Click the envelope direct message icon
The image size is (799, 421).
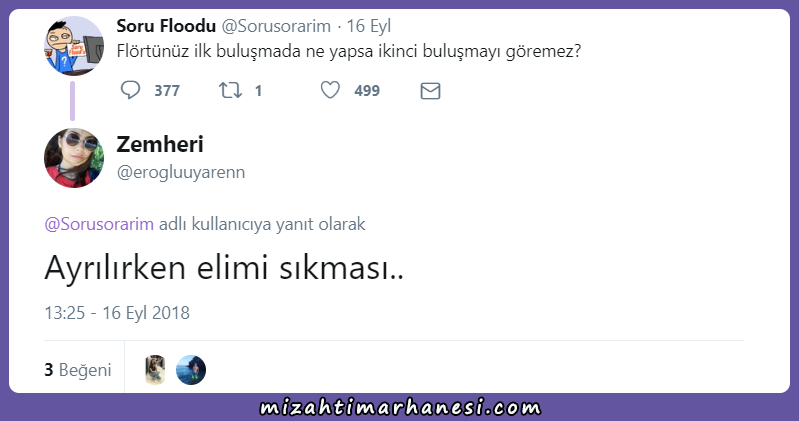pyautogui.click(x=430, y=91)
